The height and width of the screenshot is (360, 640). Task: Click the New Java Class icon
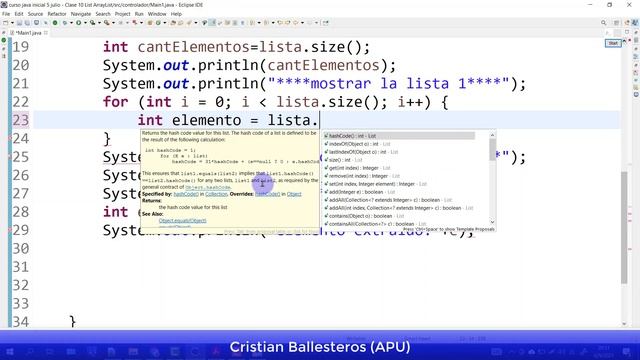tap(158, 23)
